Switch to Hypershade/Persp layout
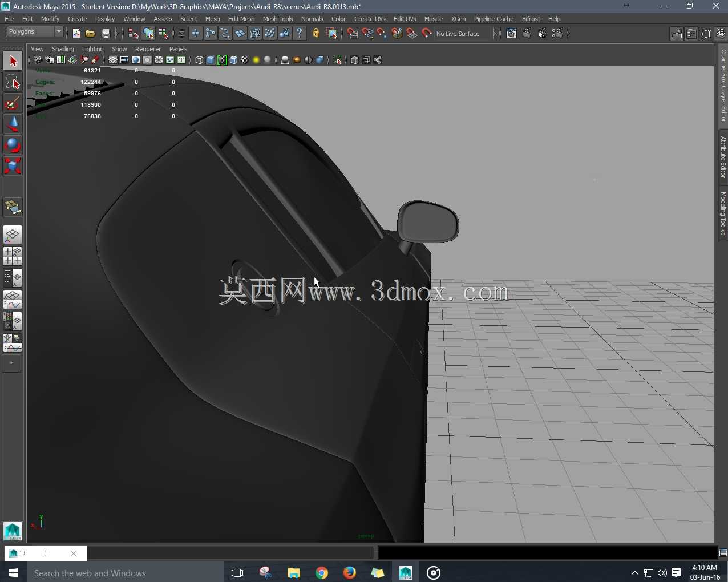The height and width of the screenshot is (582, 728). pos(13,321)
